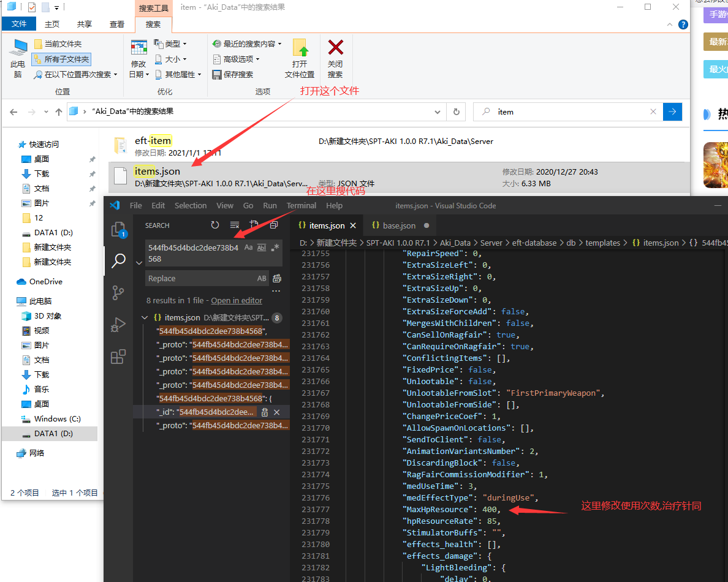Open the 在以下位置再次搜索 dropdown
This screenshot has height=582, width=728.
[75, 75]
